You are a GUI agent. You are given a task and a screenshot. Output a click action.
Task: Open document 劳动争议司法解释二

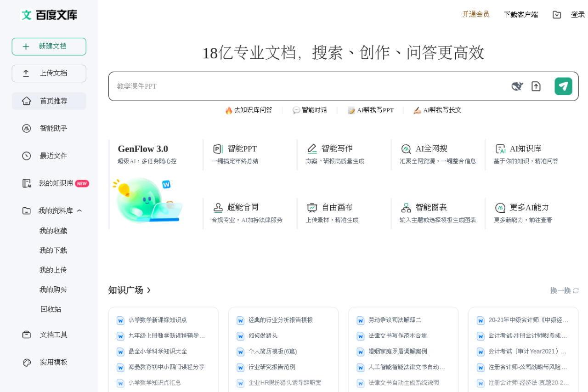[x=395, y=320]
